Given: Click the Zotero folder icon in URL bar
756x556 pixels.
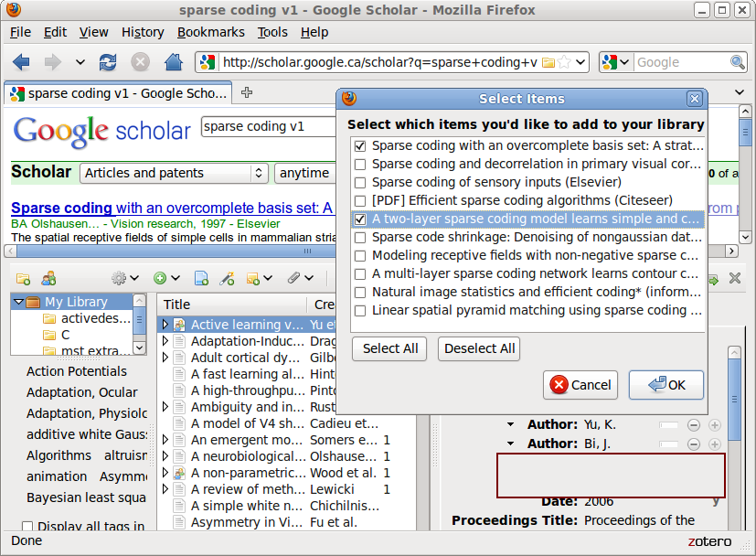Looking at the screenshot, I should click(548, 62).
